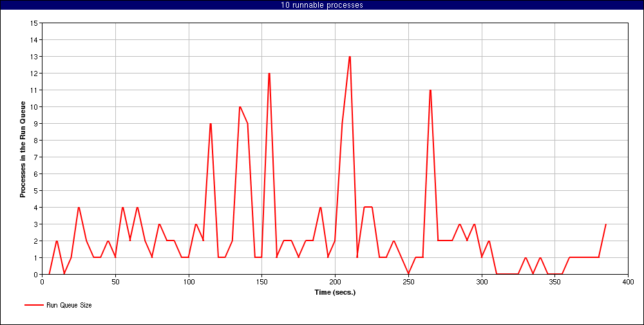This screenshot has width=644, height=325.
Task: Click y-axis tick label 14
Action: pyautogui.click(x=34, y=40)
